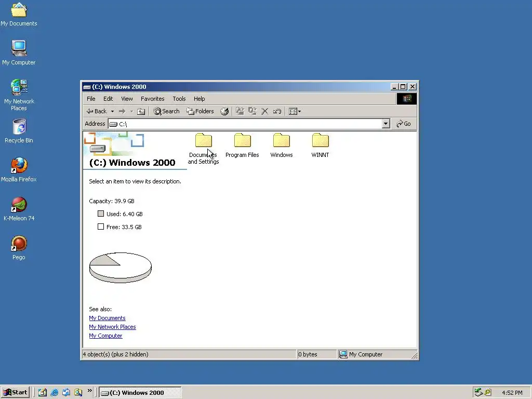Follow the My Computer link
Viewport: 532px width, 399px height.
(x=105, y=336)
